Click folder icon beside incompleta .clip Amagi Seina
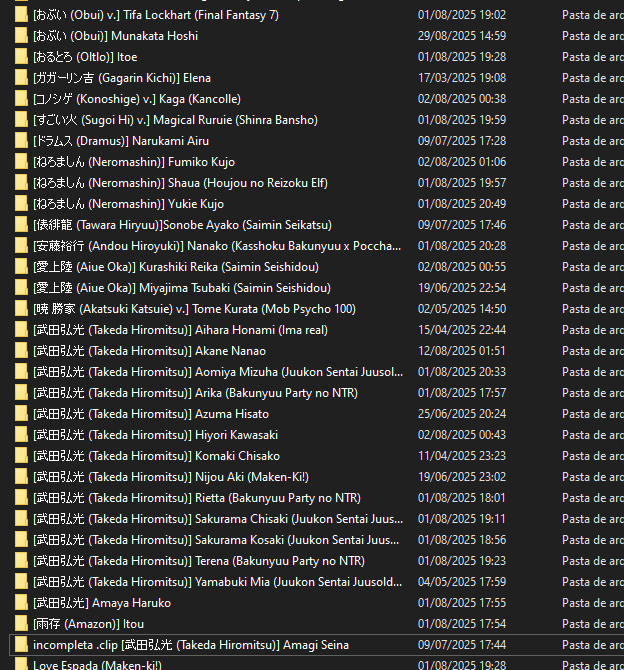Image resolution: width=624 pixels, height=670 pixels. [x=21, y=645]
